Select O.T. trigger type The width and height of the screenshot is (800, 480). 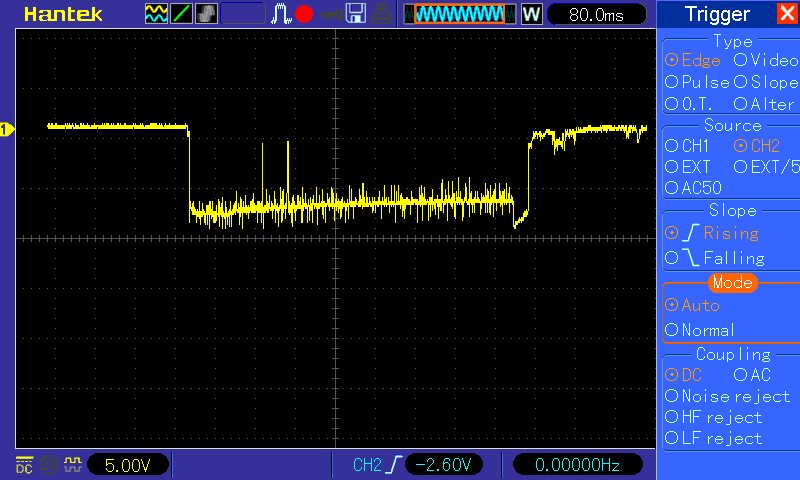coord(689,104)
